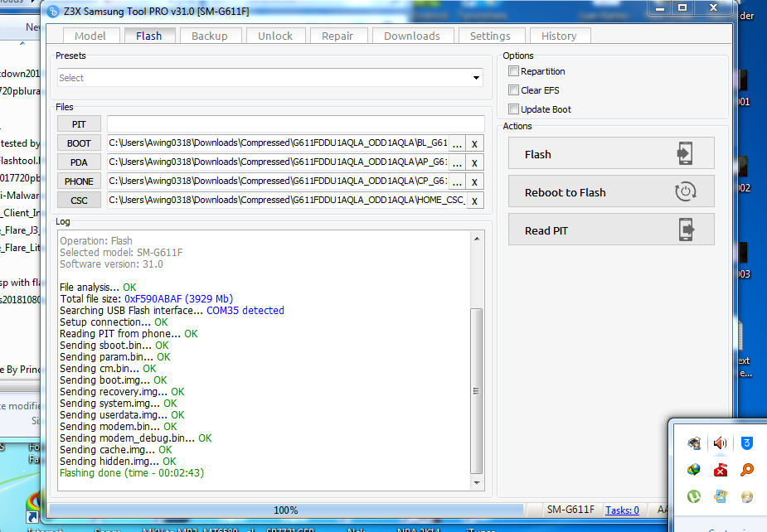Image resolution: width=767 pixels, height=532 pixels.
Task: Click the 'Sending sboot.bin... OK' log line
Action: (x=114, y=346)
